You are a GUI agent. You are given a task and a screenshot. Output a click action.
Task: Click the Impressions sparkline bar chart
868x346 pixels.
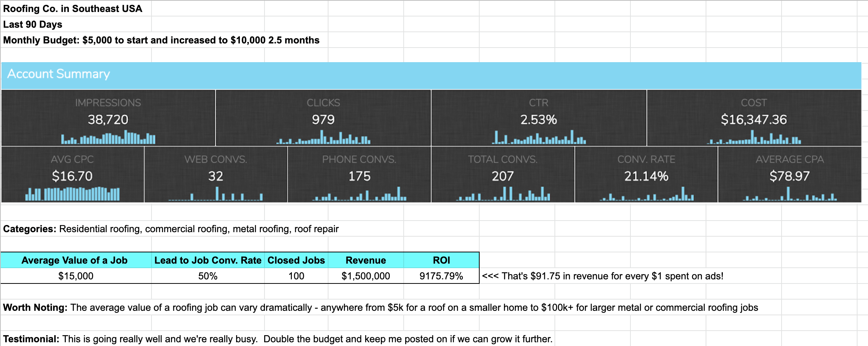[108, 138]
